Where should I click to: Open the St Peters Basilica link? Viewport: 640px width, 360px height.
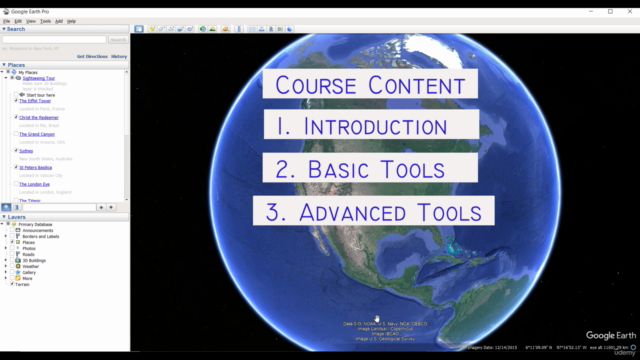click(x=36, y=167)
